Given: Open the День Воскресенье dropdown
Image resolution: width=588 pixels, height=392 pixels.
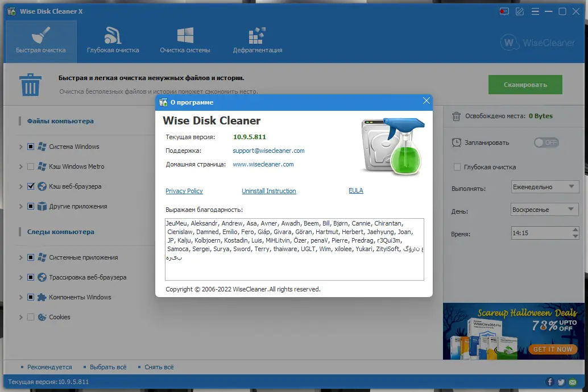Looking at the screenshot, I should [x=545, y=210].
